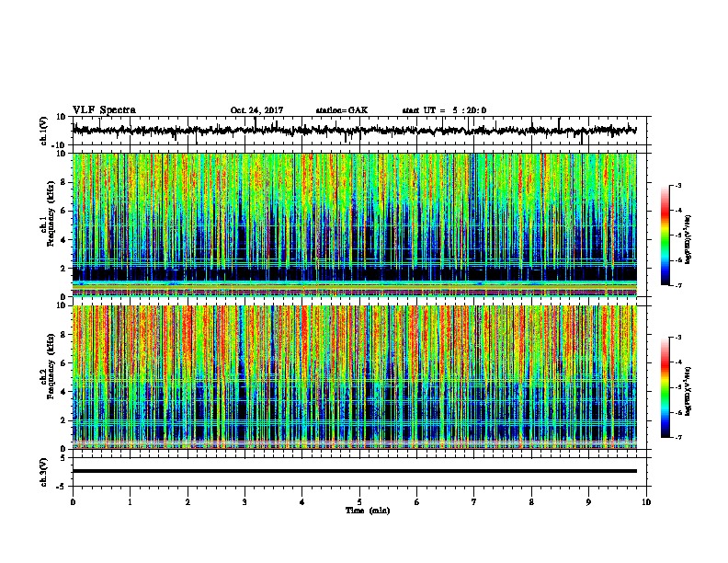Screen dimensions: 728x563
Task: Click time axis tick label "5"
Action: pyautogui.click(x=359, y=502)
